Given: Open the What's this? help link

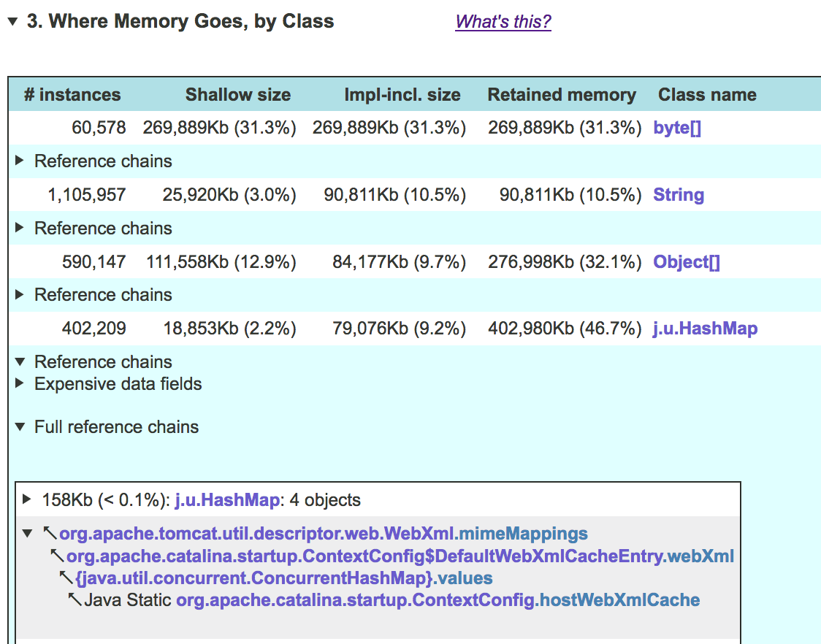Looking at the screenshot, I should click(503, 22).
